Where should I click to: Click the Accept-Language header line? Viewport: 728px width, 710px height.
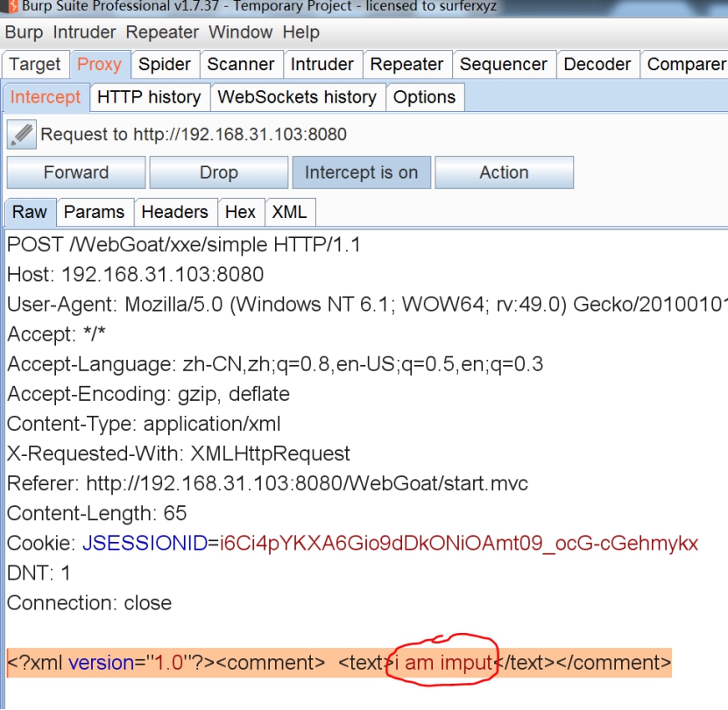(x=275, y=364)
